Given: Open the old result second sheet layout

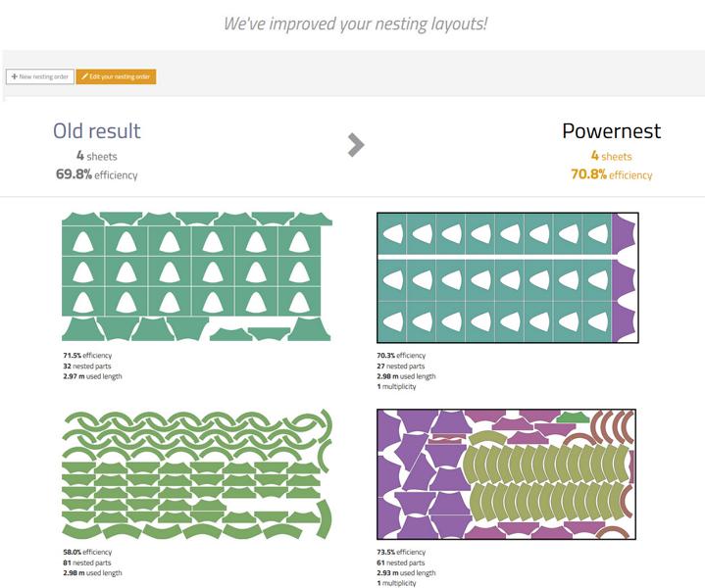Looking at the screenshot, I should [x=197, y=473].
